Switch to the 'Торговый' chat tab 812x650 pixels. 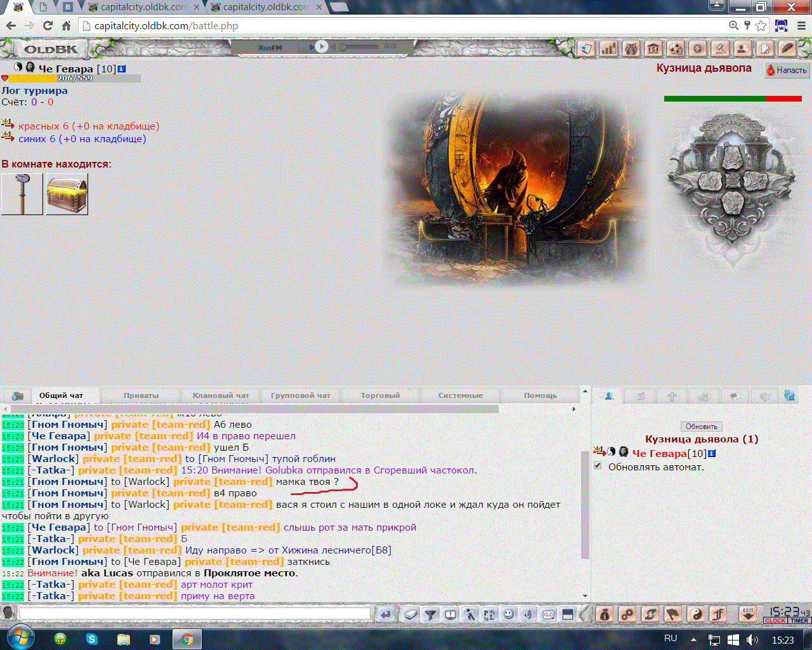pyautogui.click(x=381, y=395)
